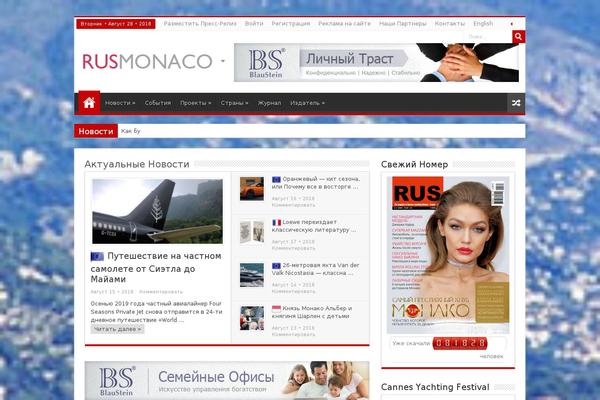Open the Регистрация link
The image size is (600, 400).
coord(291,24)
